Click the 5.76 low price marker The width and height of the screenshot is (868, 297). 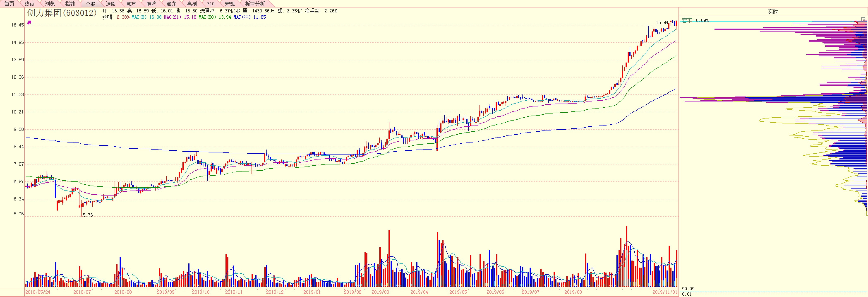point(88,215)
